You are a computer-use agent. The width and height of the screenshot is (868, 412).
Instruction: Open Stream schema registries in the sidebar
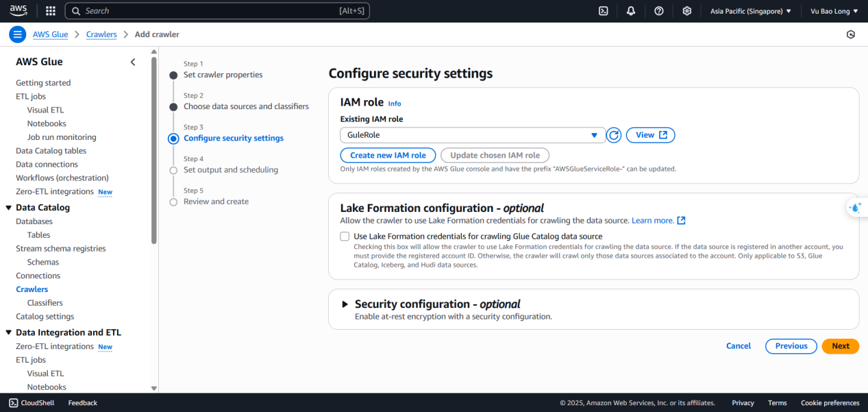click(x=61, y=249)
